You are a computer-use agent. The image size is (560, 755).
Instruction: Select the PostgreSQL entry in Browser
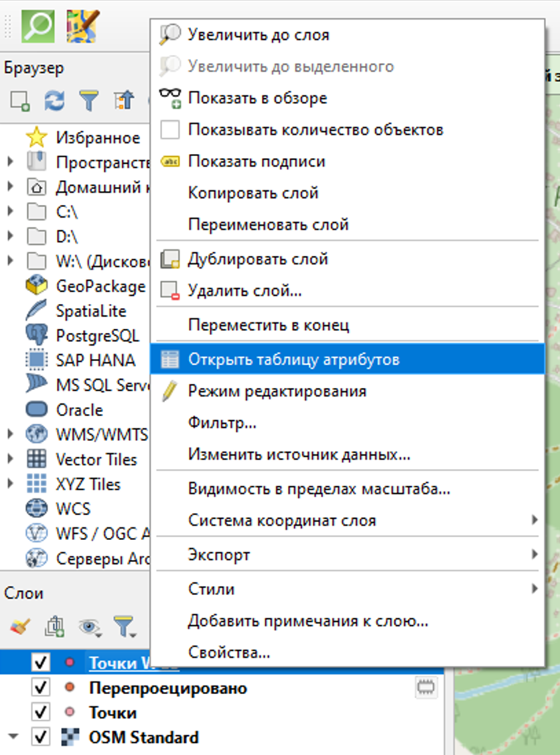point(97,334)
